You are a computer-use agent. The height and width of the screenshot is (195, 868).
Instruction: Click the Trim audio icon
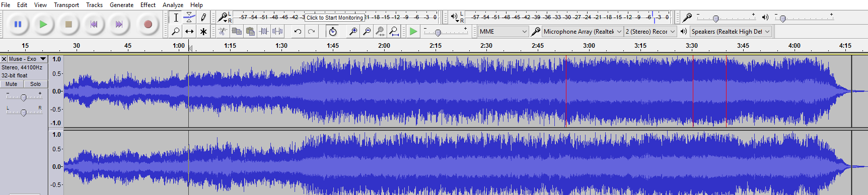[264, 31]
